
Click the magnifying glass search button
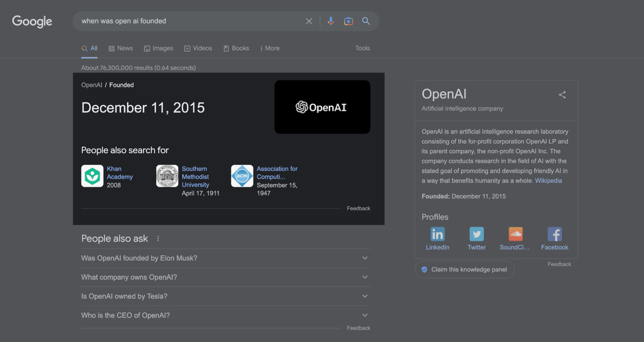tap(366, 21)
